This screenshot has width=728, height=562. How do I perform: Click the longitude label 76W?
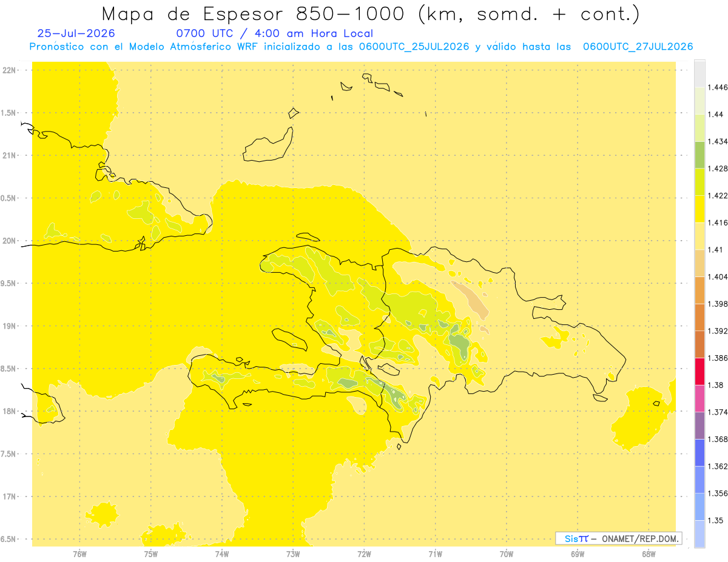point(79,555)
